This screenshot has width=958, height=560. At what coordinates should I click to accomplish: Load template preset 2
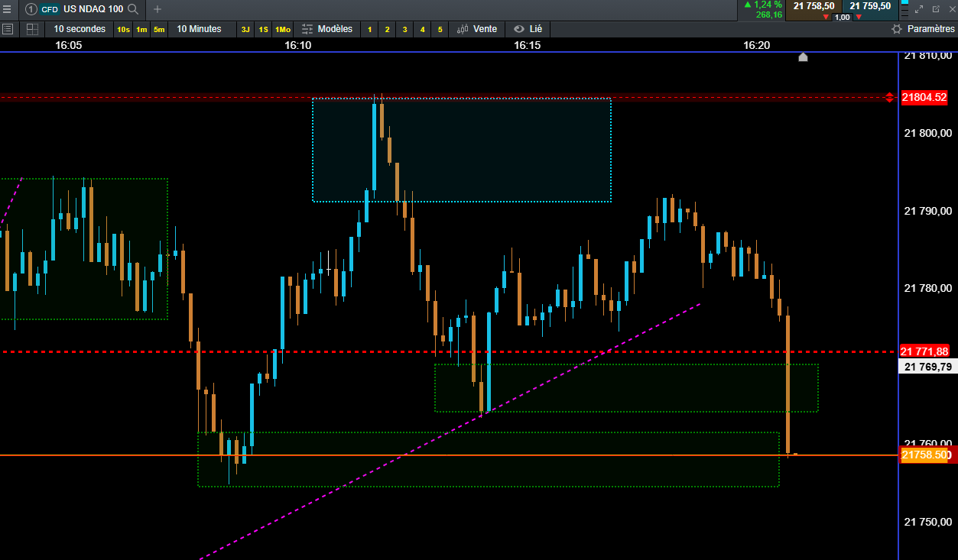[x=388, y=29]
